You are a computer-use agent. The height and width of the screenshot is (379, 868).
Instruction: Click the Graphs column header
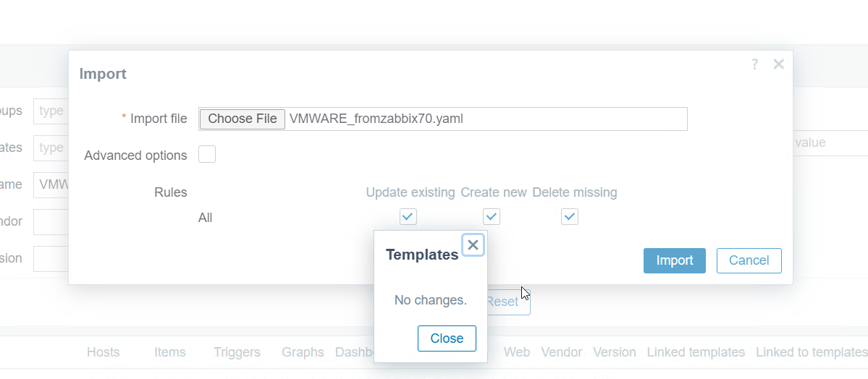[303, 352]
